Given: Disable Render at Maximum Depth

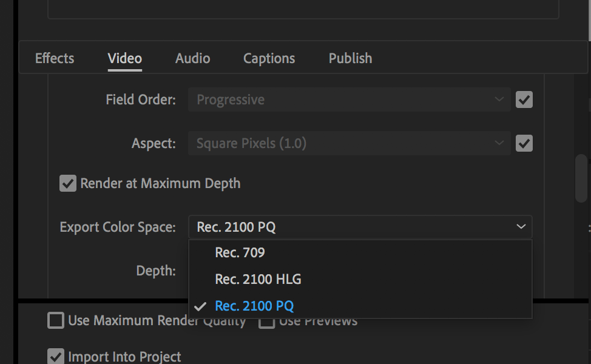Looking at the screenshot, I should (x=67, y=183).
